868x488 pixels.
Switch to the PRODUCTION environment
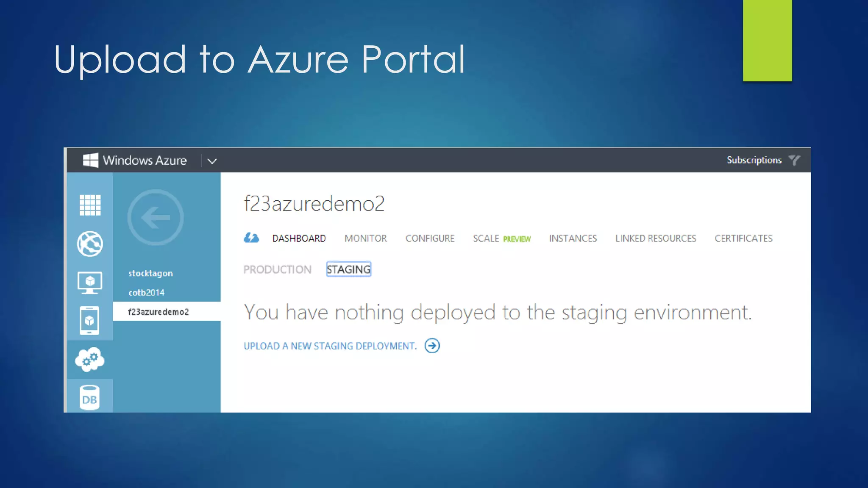tap(277, 269)
